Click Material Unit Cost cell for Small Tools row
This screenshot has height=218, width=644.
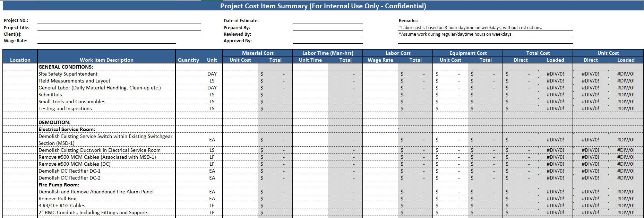[240, 102]
